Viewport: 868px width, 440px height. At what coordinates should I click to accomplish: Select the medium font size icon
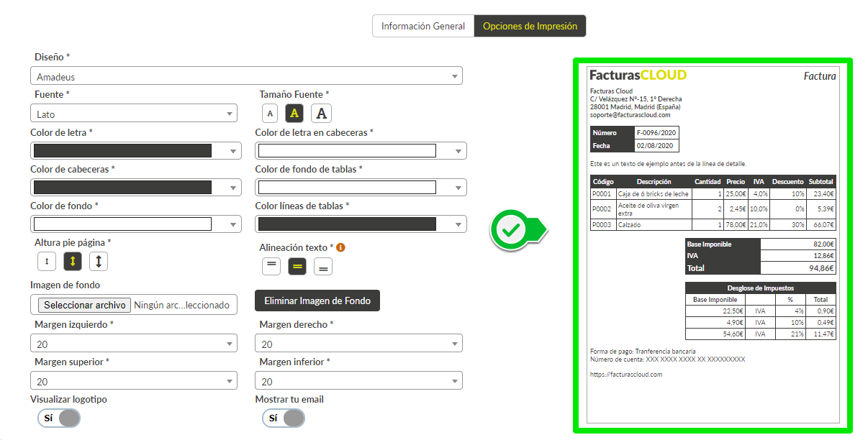click(x=294, y=113)
